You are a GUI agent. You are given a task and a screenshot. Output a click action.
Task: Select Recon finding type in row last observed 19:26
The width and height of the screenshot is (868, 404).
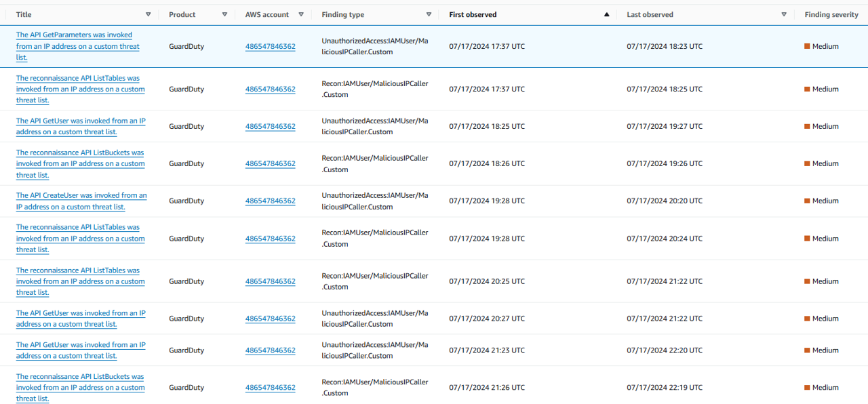tap(375, 164)
